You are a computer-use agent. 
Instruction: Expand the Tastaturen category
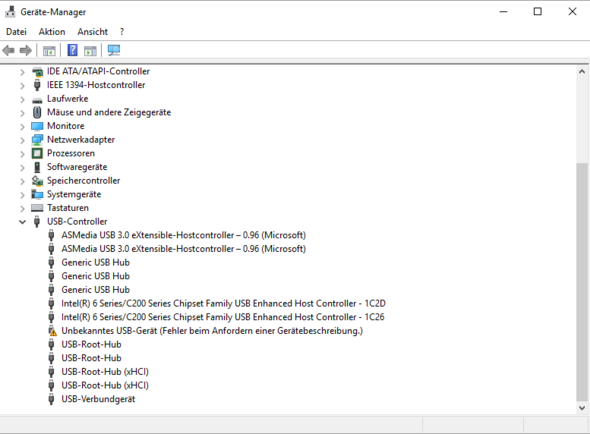click(22, 208)
